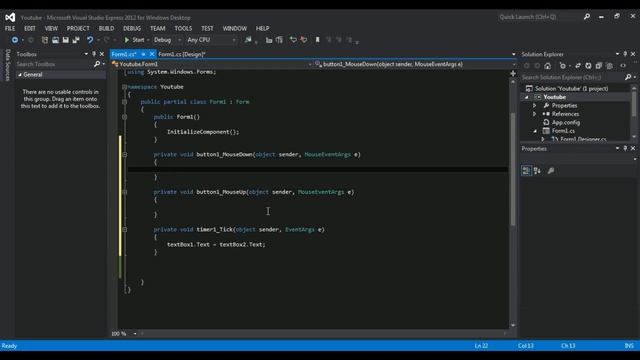Switch to the Form1.cs [Design] tab

point(182,54)
